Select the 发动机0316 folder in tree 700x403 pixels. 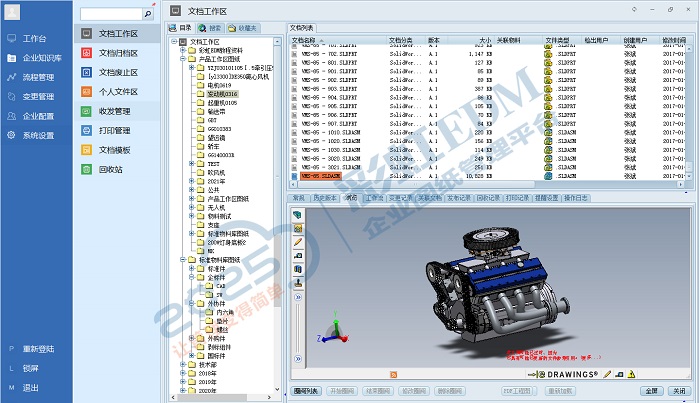click(219, 93)
